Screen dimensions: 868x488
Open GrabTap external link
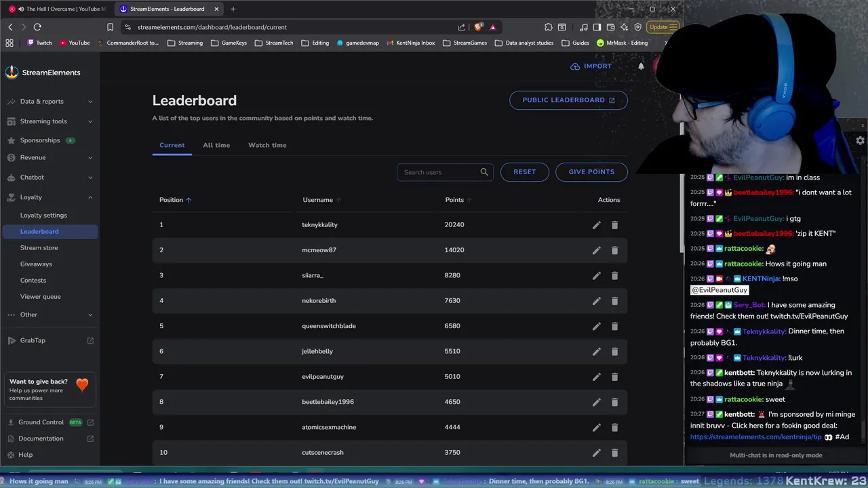tap(51, 340)
